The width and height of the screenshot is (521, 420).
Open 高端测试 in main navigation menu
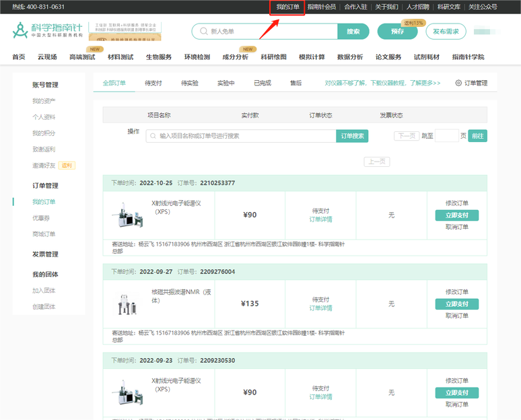82,57
